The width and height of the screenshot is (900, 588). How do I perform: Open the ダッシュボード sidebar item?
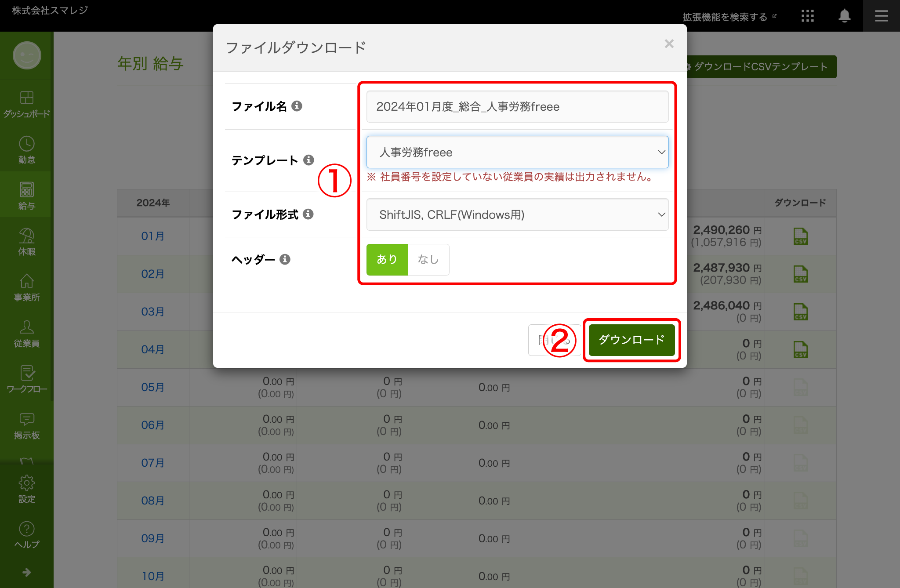click(26, 104)
